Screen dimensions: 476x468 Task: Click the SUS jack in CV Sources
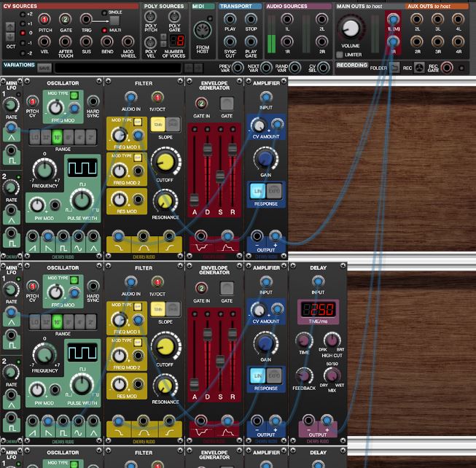pos(86,42)
